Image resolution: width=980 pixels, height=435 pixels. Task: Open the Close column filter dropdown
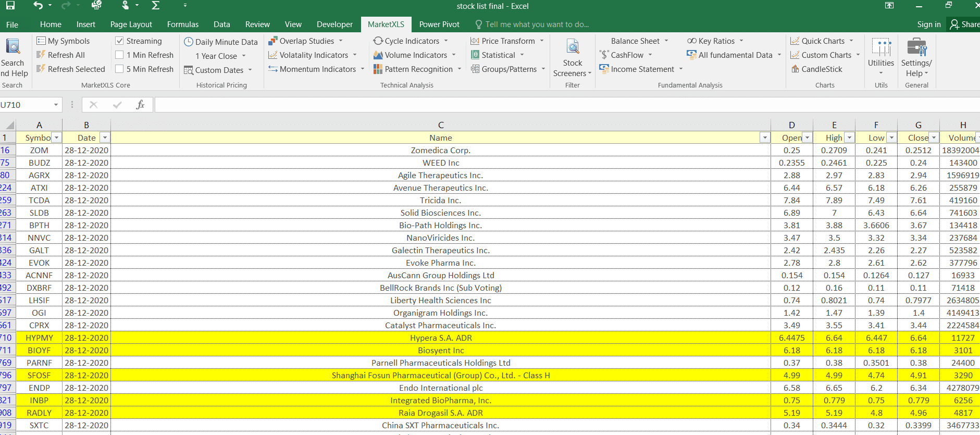(934, 138)
